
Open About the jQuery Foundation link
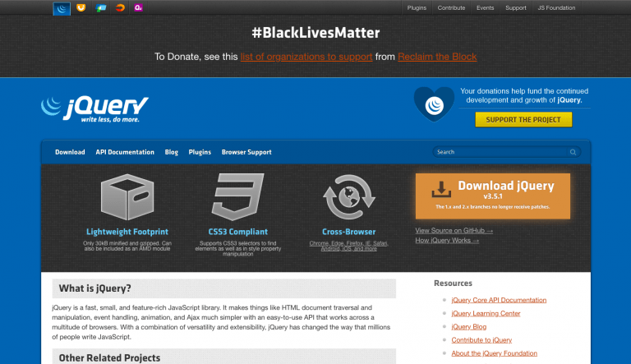(494, 353)
